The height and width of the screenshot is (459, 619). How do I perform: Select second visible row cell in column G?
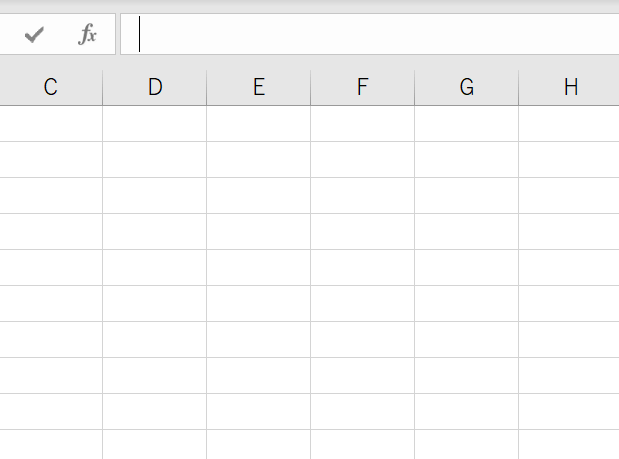point(467,160)
